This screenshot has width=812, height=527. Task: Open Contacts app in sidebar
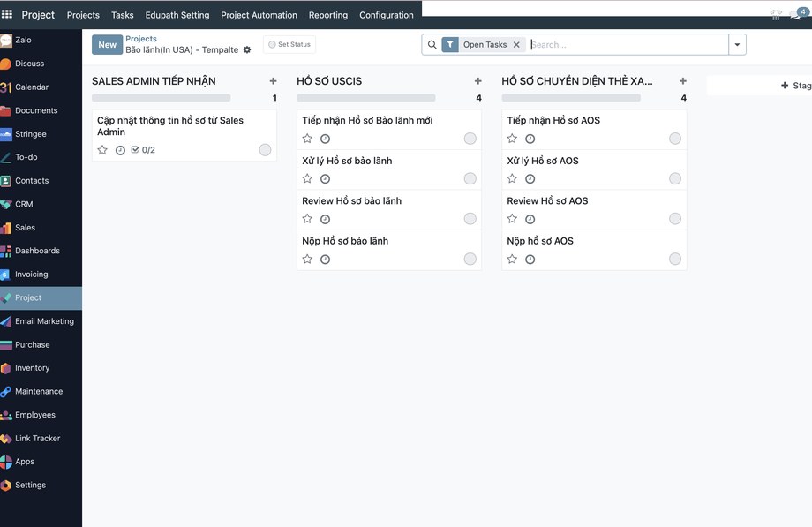41,180
